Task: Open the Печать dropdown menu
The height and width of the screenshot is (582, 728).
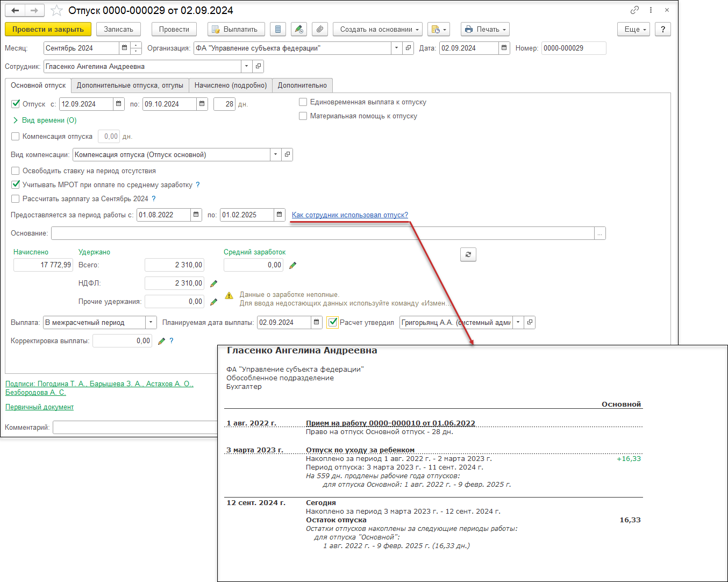Action: tap(485, 29)
